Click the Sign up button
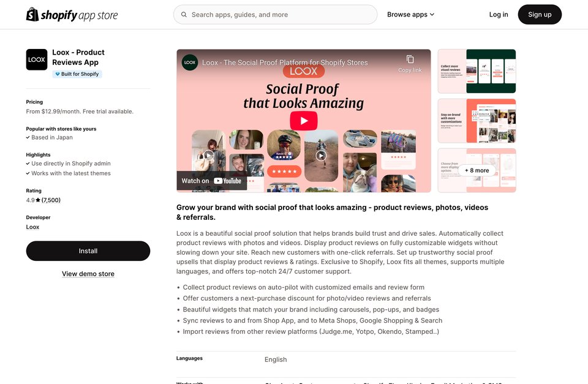The width and height of the screenshot is (588, 384). (x=540, y=15)
